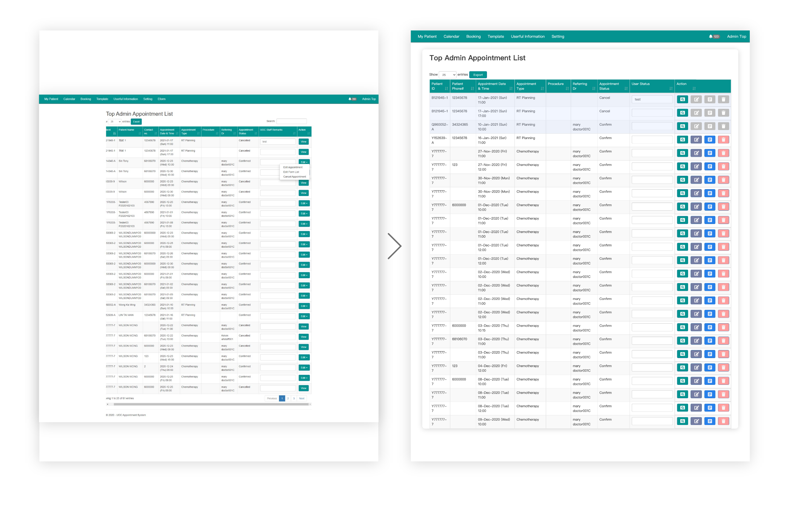Select Edit Form List in the context menu
The image size is (789, 532).
click(x=291, y=172)
